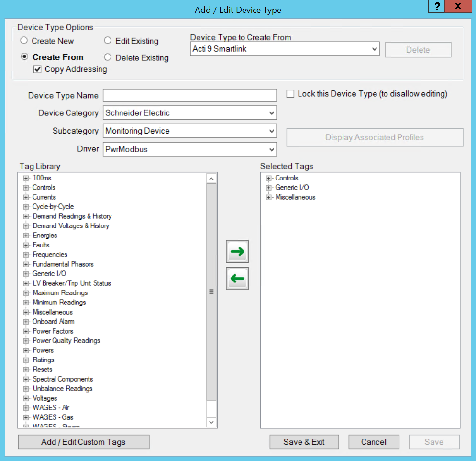Uncheck the Copy Addressing checkbox
The width and height of the screenshot is (476, 461).
click(37, 69)
